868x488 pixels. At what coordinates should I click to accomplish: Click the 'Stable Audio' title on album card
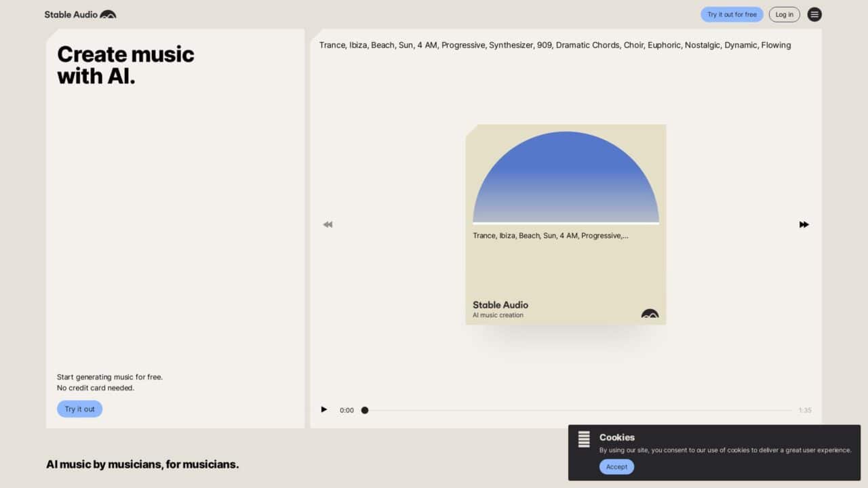[x=500, y=305]
